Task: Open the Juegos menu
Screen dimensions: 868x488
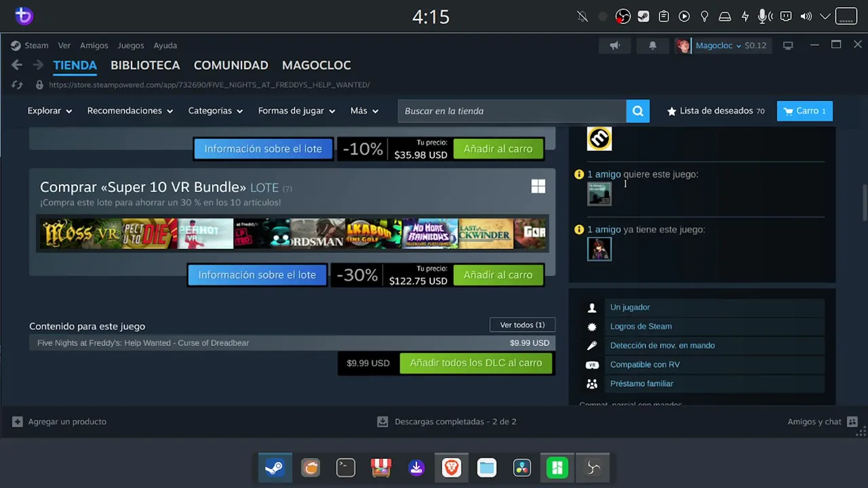Action: point(131,45)
